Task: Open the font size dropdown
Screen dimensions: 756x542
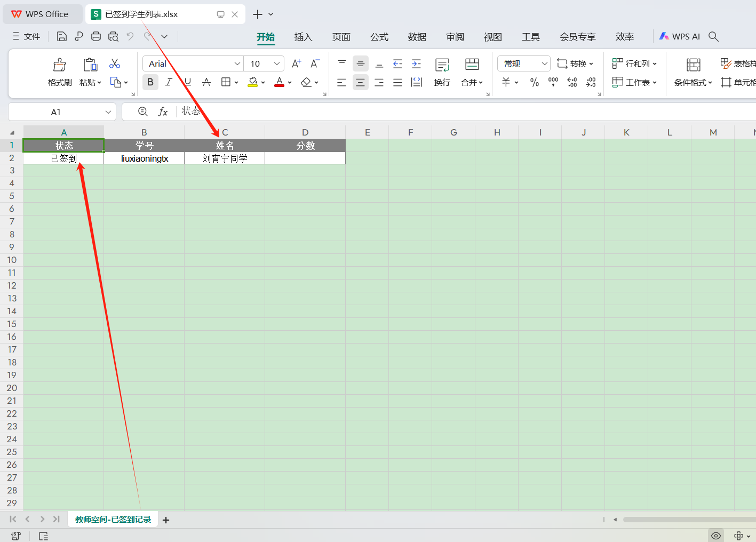Action: click(277, 63)
